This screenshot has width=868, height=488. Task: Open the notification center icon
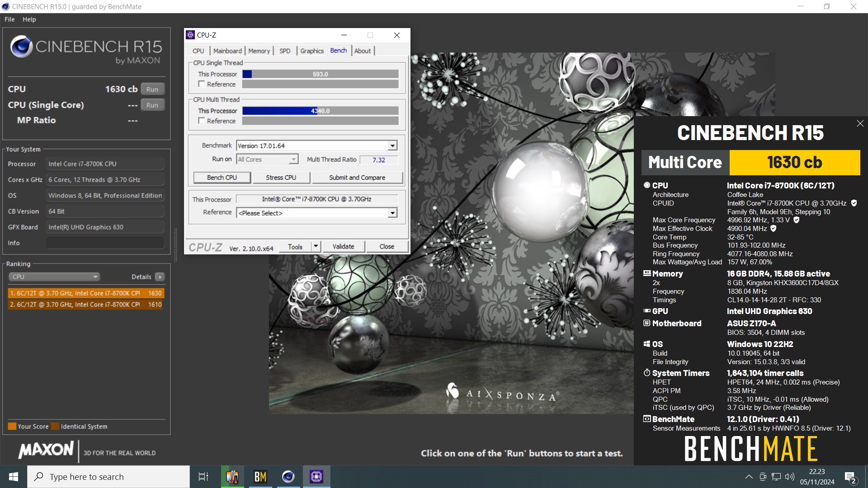[x=850, y=477]
